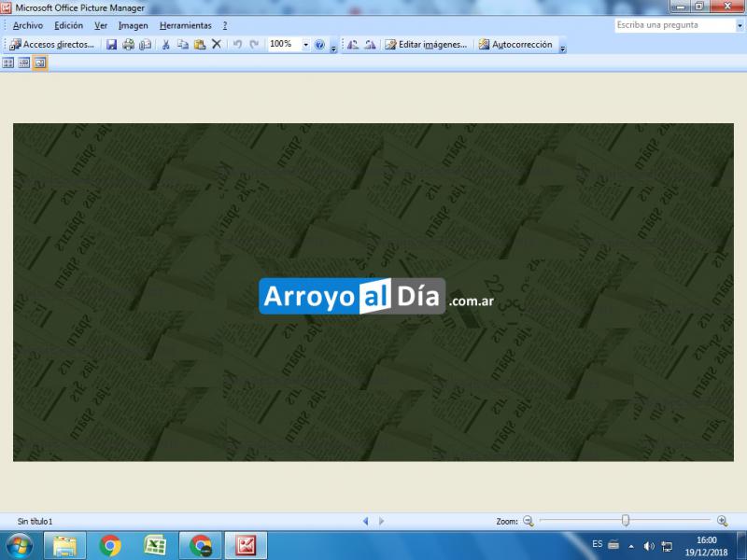
Task: Expand formatting toolbar options arrow after Autocorrección
Action: pos(563,48)
